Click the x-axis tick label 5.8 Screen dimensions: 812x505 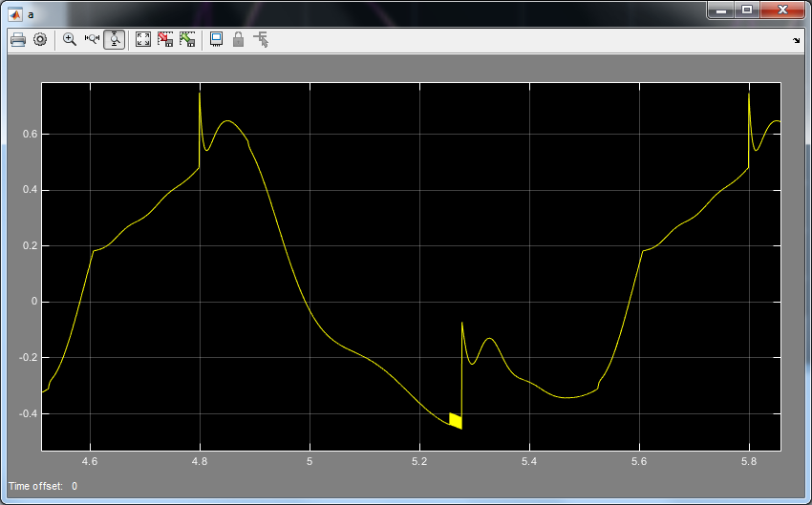[749, 461]
